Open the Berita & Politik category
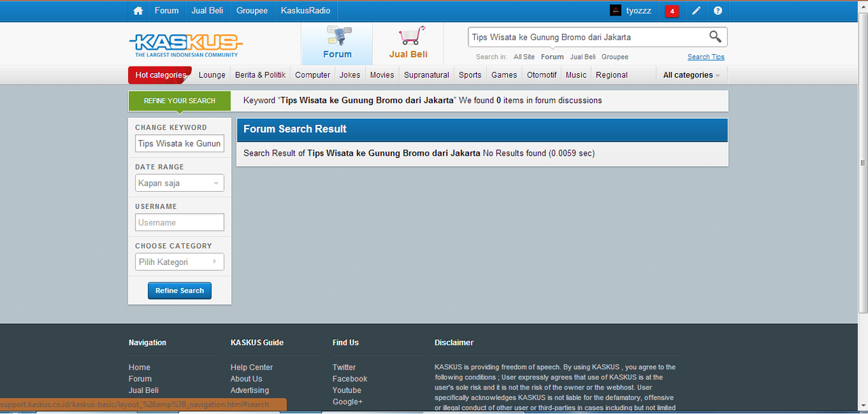This screenshot has width=868, height=414. click(x=260, y=75)
